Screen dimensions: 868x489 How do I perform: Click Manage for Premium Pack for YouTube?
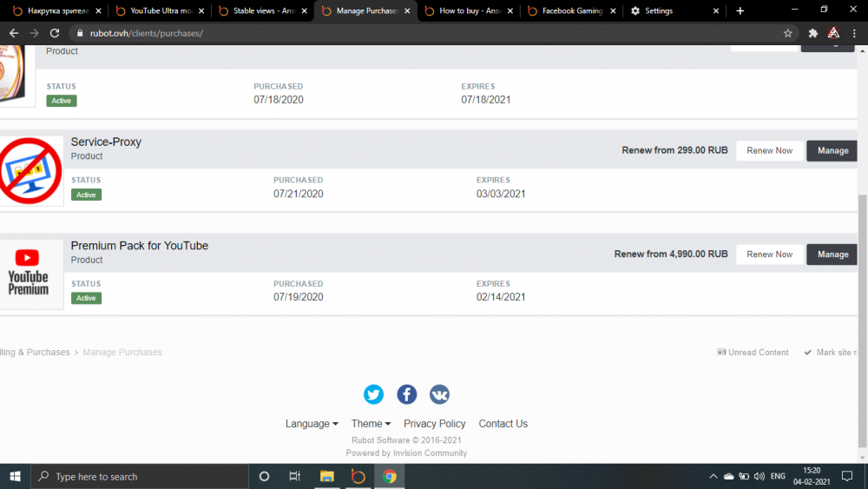tap(832, 254)
